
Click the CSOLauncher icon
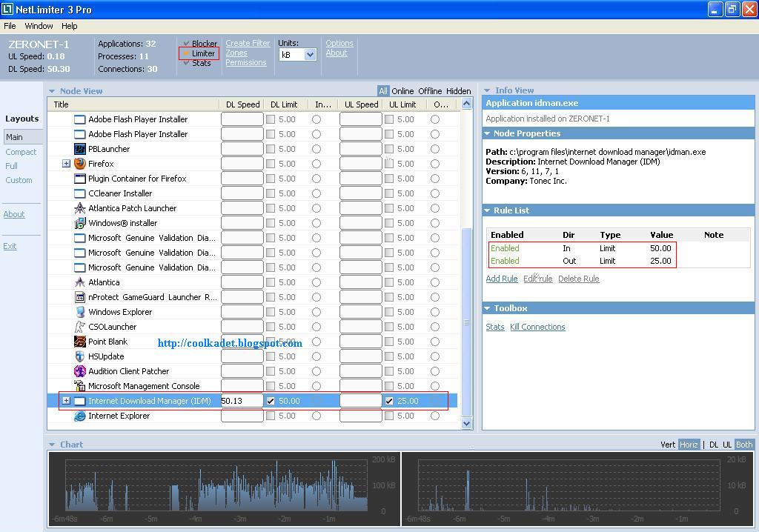pyautogui.click(x=80, y=327)
